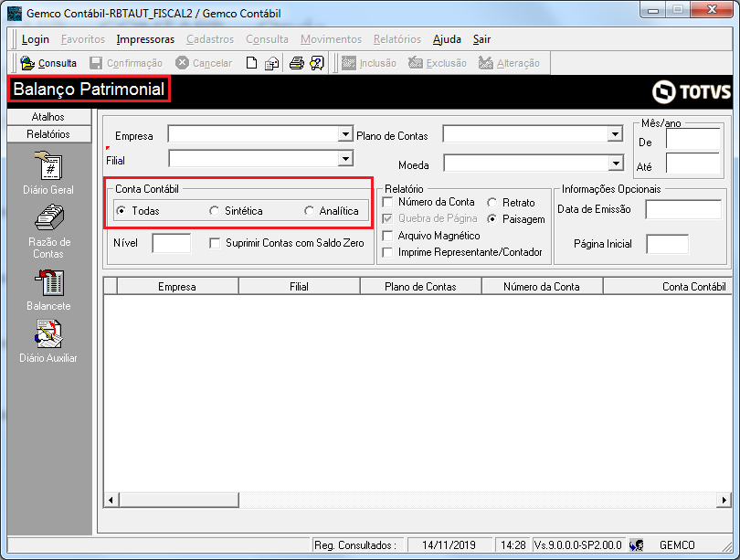Click the Gemco app icon in title bar

[x=15, y=13]
